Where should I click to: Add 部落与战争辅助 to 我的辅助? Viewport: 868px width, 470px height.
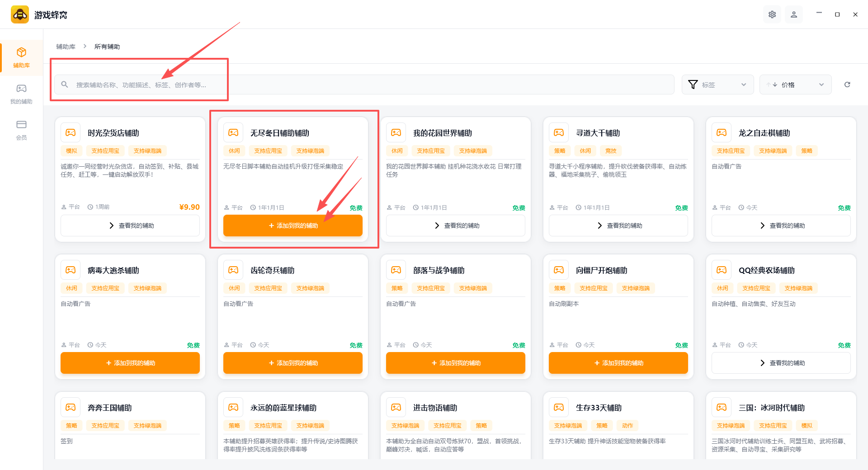(x=456, y=363)
